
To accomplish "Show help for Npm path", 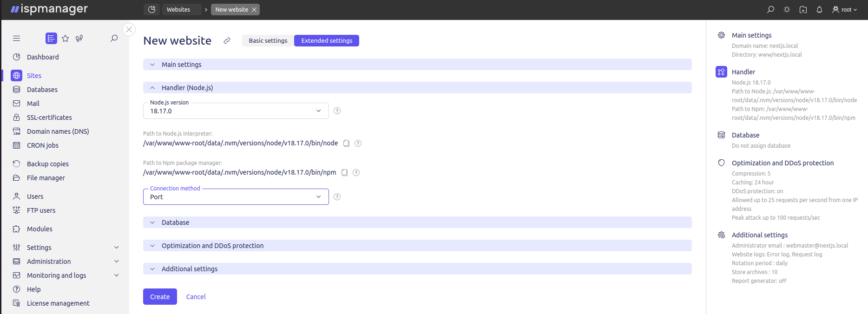I will tap(356, 173).
